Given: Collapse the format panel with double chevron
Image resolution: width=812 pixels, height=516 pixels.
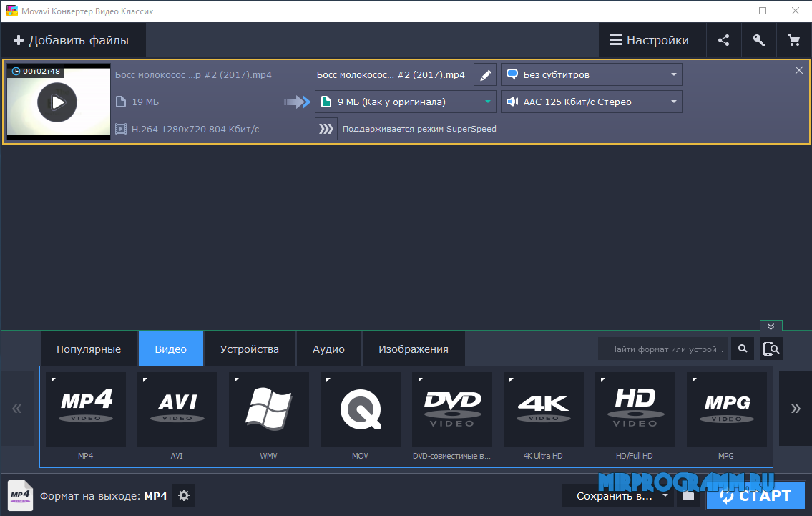Looking at the screenshot, I should tap(771, 326).
